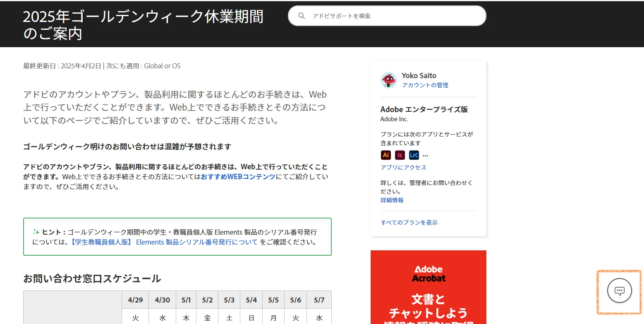Open the アプリにアクセス link
This screenshot has height=324, width=644.
(403, 167)
